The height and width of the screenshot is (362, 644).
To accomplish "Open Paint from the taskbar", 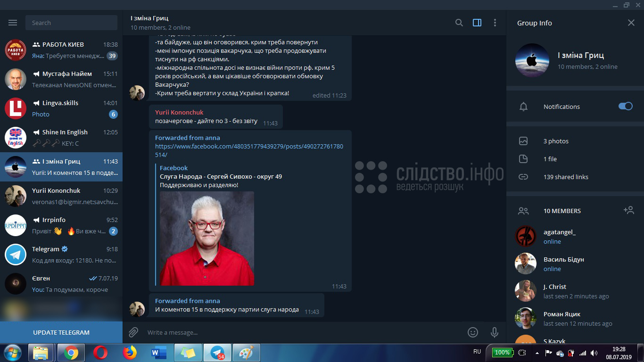I will coord(246,353).
